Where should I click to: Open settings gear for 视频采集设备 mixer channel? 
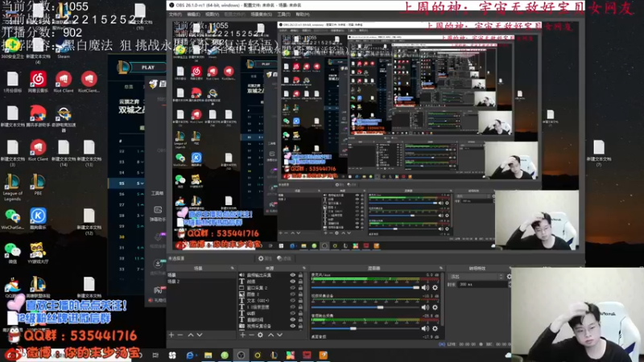coord(435,307)
